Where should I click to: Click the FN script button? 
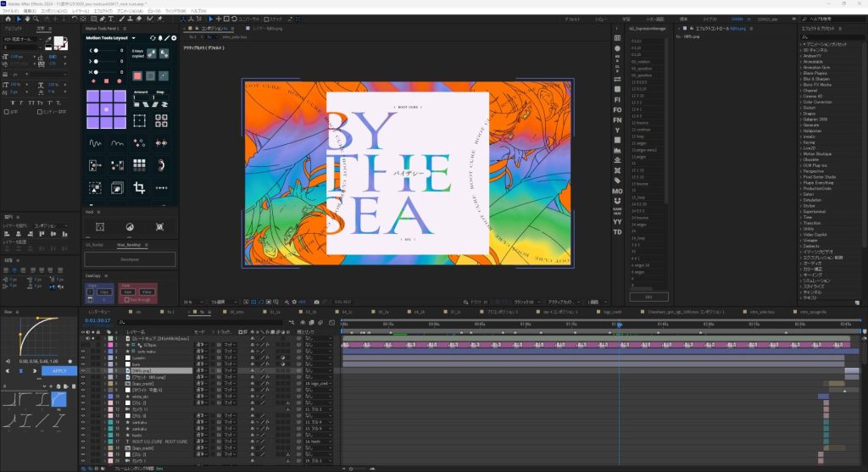617,120
